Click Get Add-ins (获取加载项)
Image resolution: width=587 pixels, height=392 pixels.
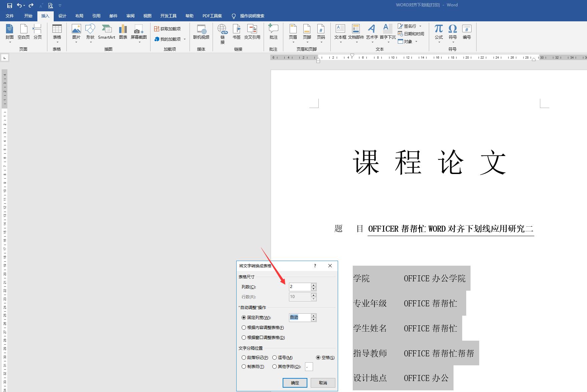(x=168, y=29)
